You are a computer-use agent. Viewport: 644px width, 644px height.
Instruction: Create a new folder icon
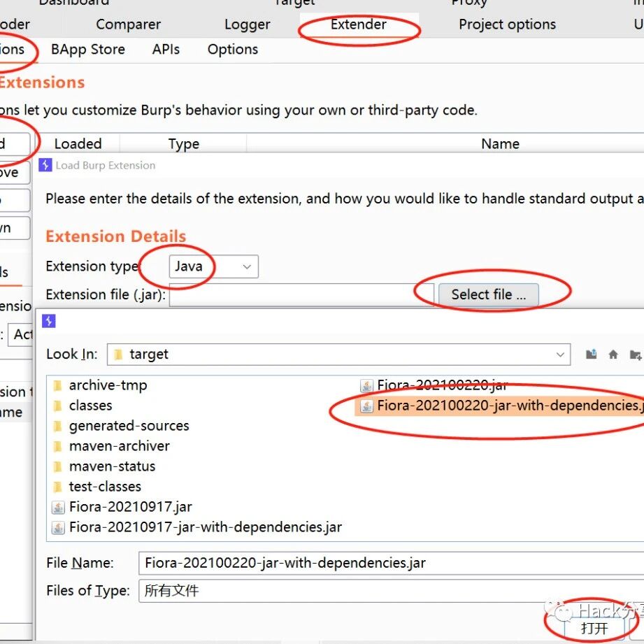[x=635, y=355]
